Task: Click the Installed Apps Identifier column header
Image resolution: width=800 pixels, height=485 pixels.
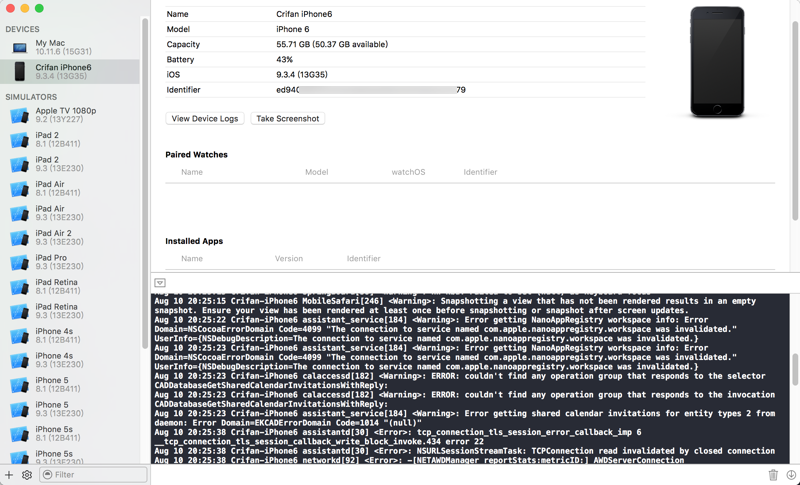Action: tap(364, 259)
